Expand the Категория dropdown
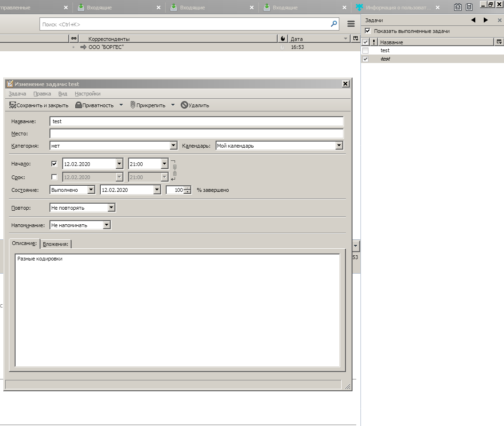504x426 pixels. (x=173, y=146)
